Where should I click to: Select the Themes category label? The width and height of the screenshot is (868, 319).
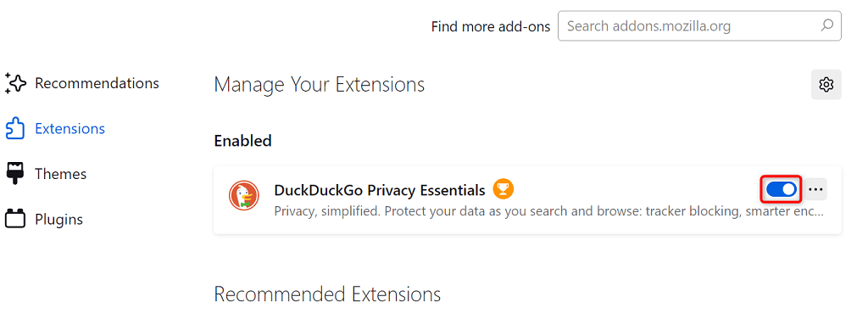coord(61,174)
